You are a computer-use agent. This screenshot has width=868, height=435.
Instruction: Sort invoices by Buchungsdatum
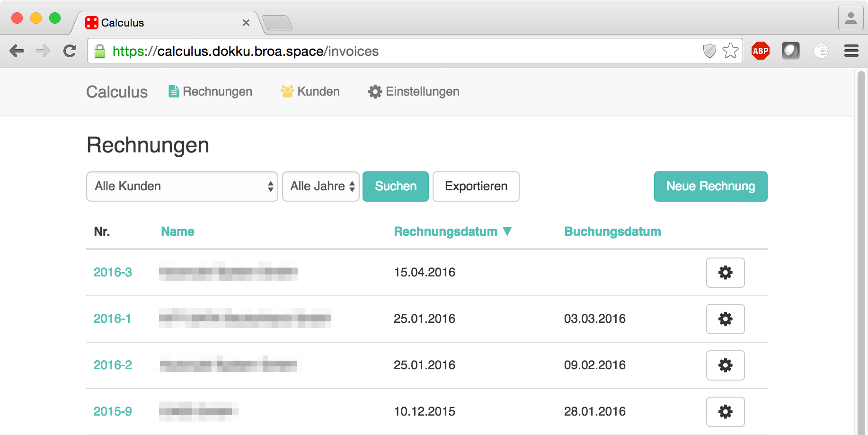click(612, 231)
